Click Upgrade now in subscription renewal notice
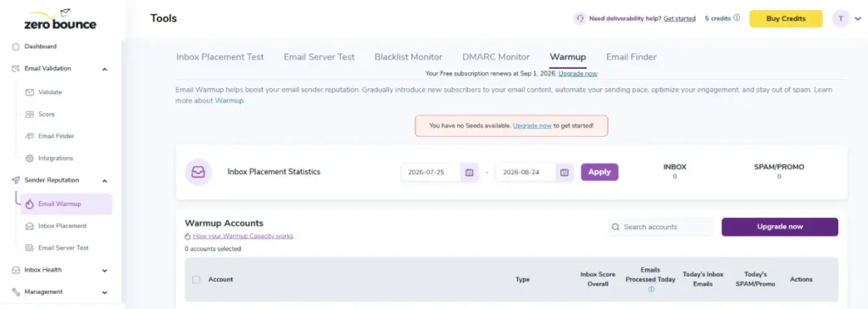The image size is (868, 309). point(578,73)
